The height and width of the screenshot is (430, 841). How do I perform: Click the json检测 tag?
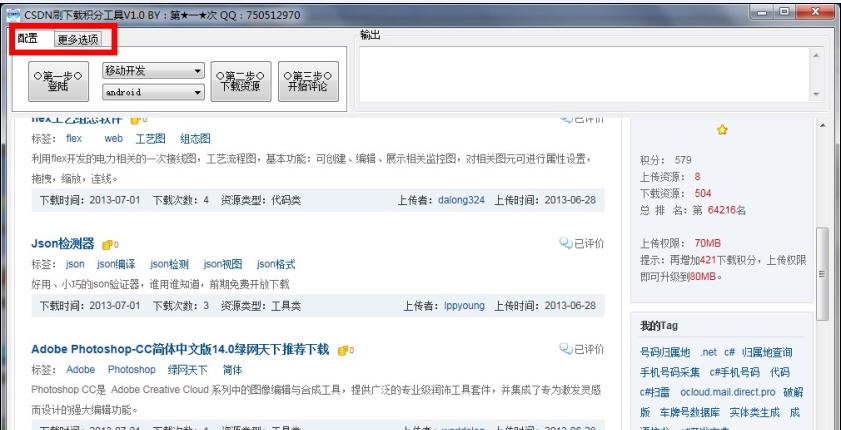point(169,264)
